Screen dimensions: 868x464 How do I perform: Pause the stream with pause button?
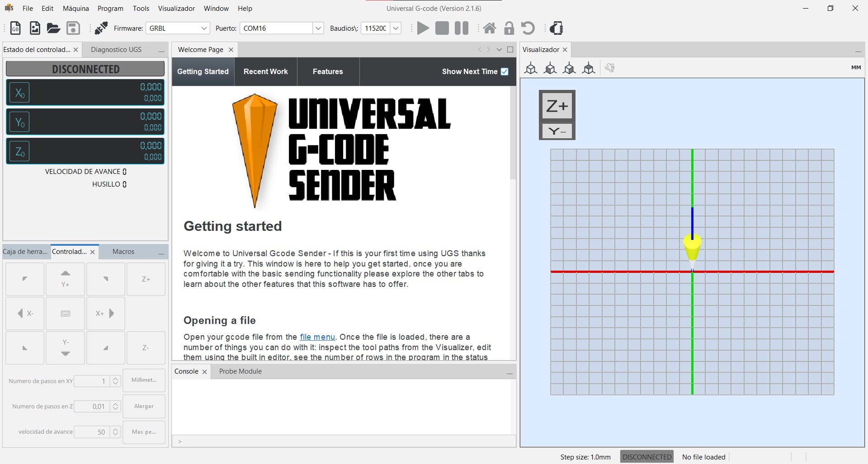tap(462, 28)
